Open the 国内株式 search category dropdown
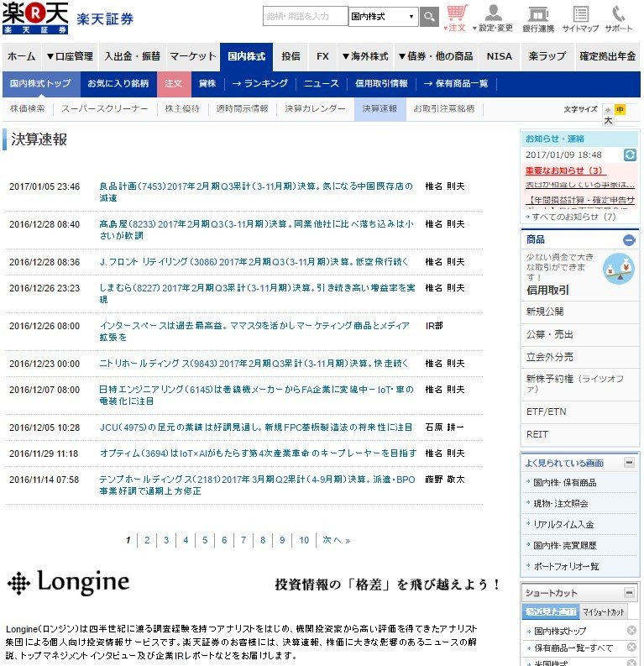This screenshot has height=666, width=644. (x=383, y=17)
